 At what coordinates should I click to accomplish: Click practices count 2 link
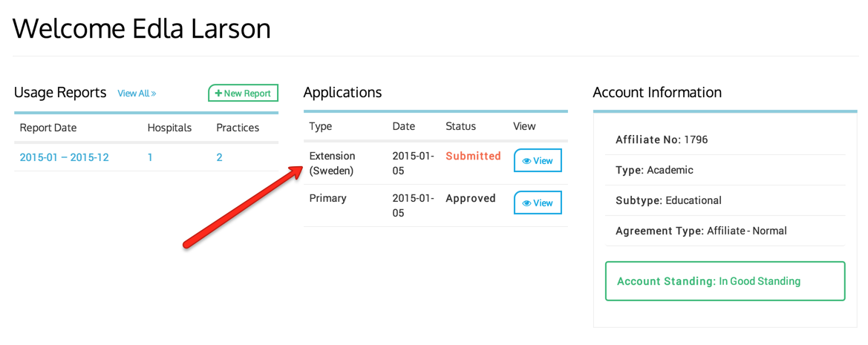pyautogui.click(x=219, y=157)
